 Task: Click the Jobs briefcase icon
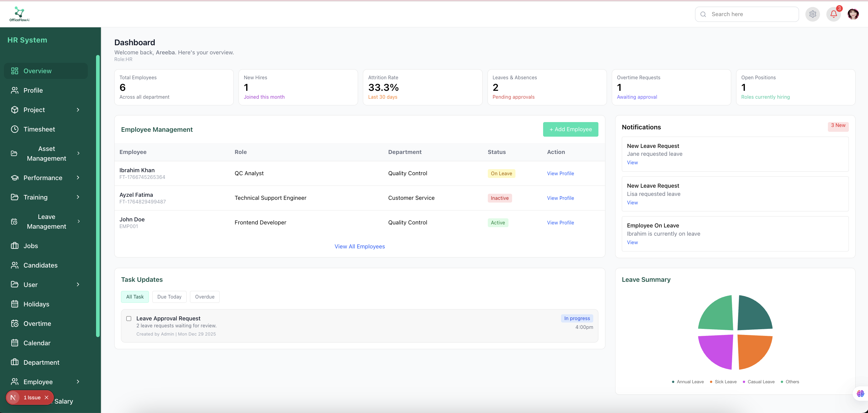(15, 246)
